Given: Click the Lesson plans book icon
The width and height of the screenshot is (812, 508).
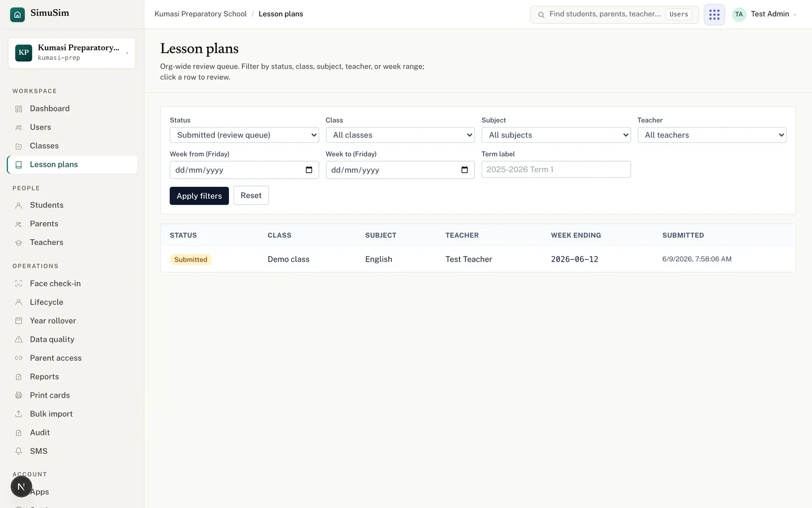Looking at the screenshot, I should [x=19, y=165].
